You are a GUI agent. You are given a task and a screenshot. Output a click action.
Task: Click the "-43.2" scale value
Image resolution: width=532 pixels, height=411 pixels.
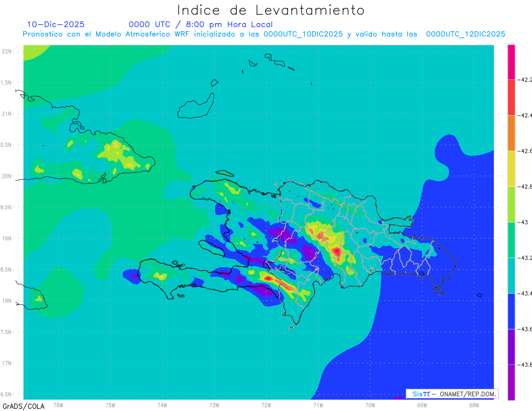pos(524,258)
